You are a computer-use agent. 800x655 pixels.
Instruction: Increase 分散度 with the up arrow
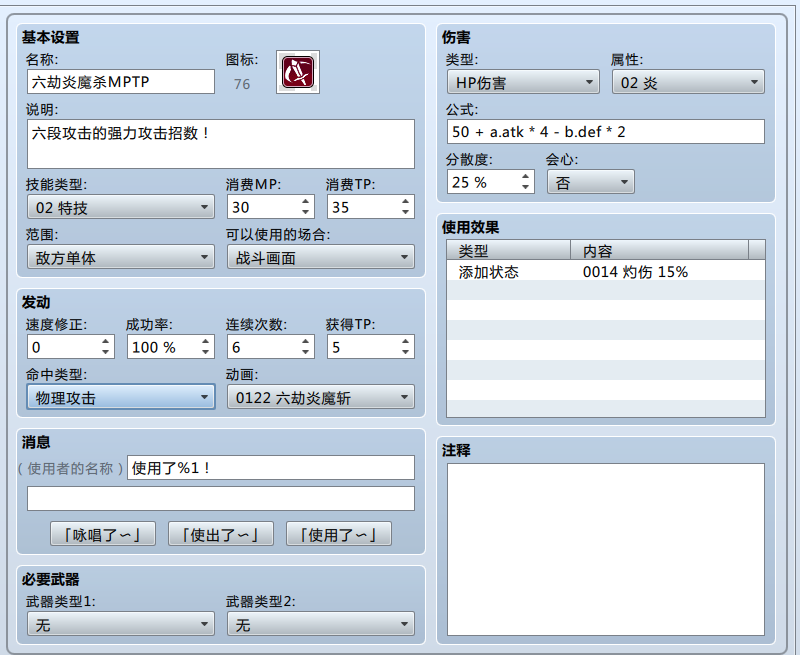tap(526, 177)
